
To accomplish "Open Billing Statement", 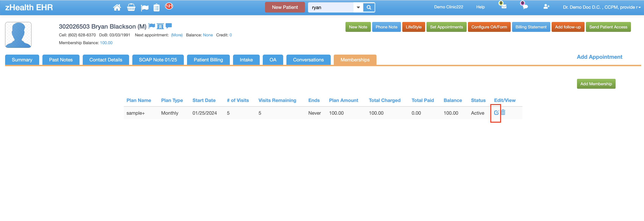I will tap(531, 27).
